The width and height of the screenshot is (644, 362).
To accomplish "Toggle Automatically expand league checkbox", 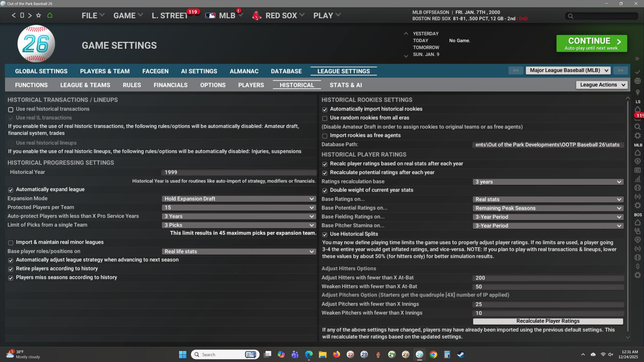I will [11, 190].
